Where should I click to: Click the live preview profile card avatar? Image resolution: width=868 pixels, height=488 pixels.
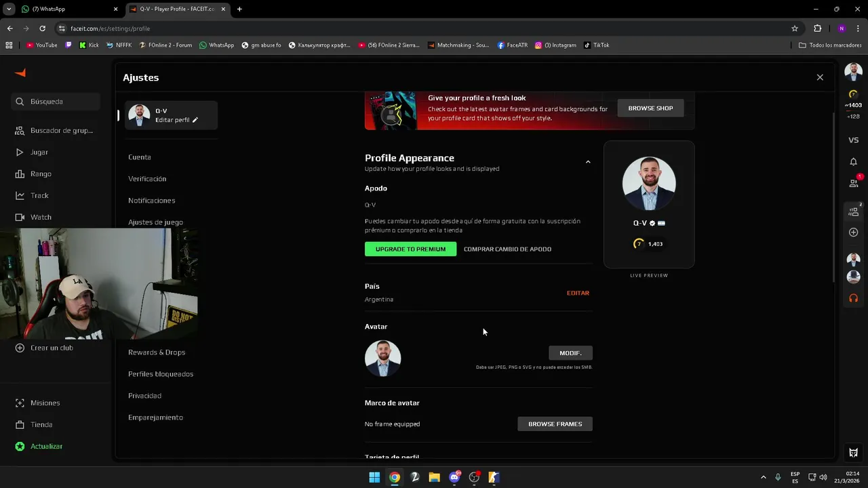(x=649, y=184)
